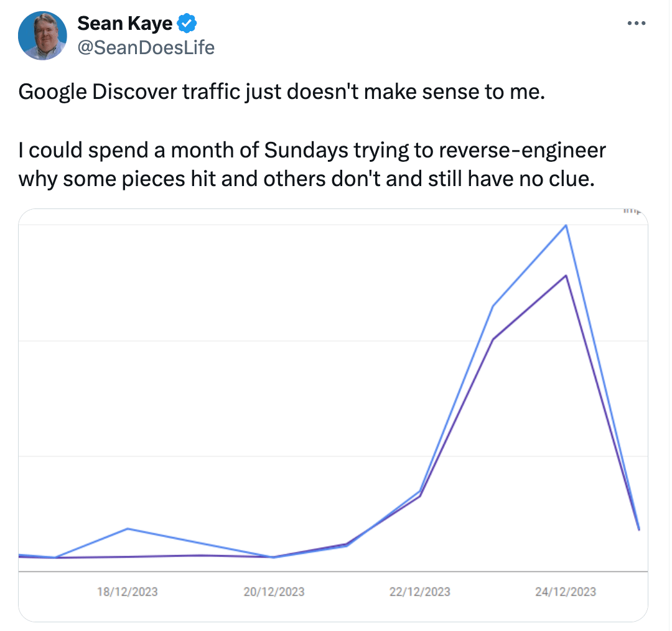Select the 18/12/2023 axis date label
Viewport: 672px width, 631px height.
point(128,592)
